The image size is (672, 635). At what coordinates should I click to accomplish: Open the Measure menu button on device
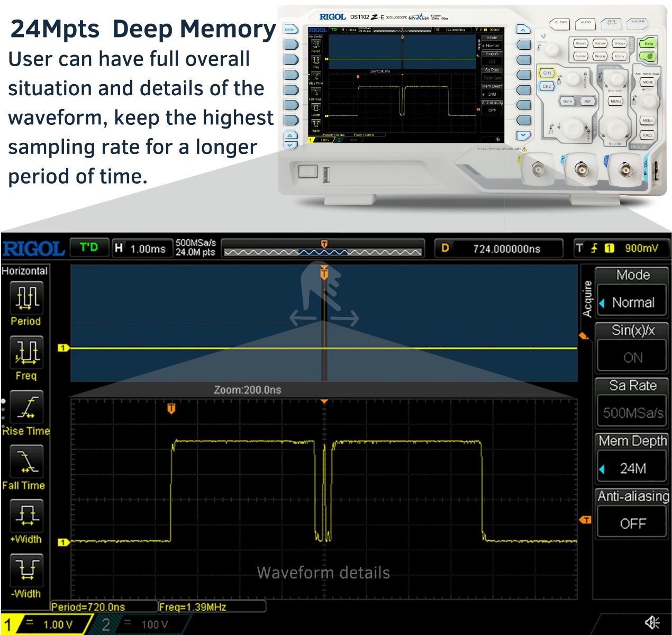(580, 43)
